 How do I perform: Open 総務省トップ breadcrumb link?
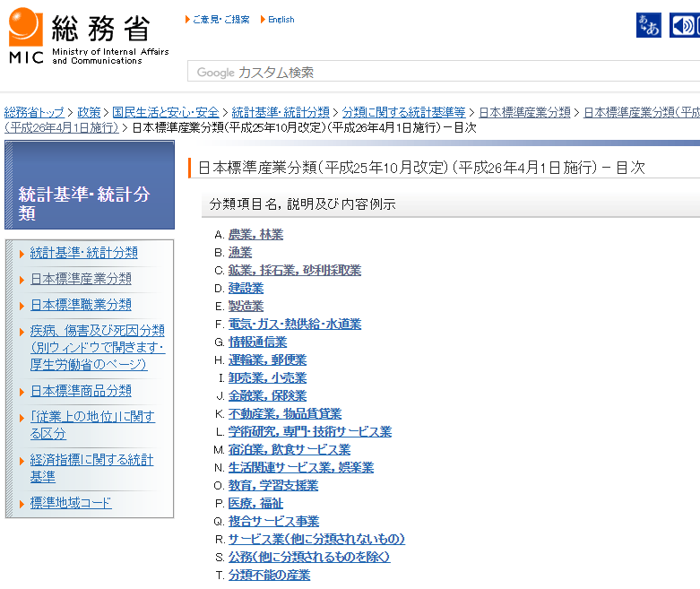click(34, 113)
